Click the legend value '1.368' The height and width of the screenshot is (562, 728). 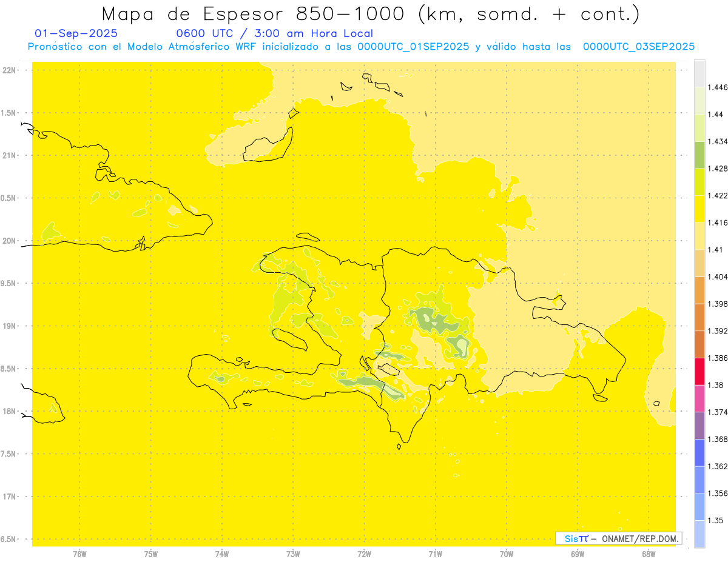click(x=719, y=439)
